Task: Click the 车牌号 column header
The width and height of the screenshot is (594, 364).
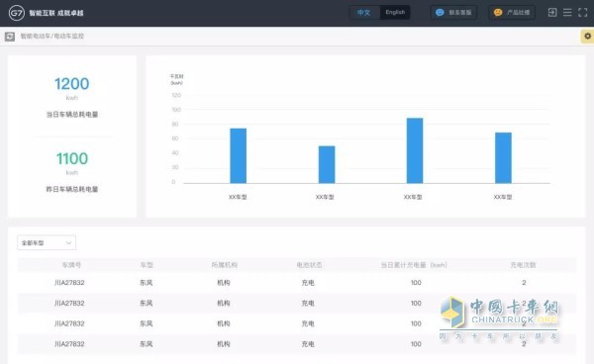Action: pyautogui.click(x=71, y=265)
